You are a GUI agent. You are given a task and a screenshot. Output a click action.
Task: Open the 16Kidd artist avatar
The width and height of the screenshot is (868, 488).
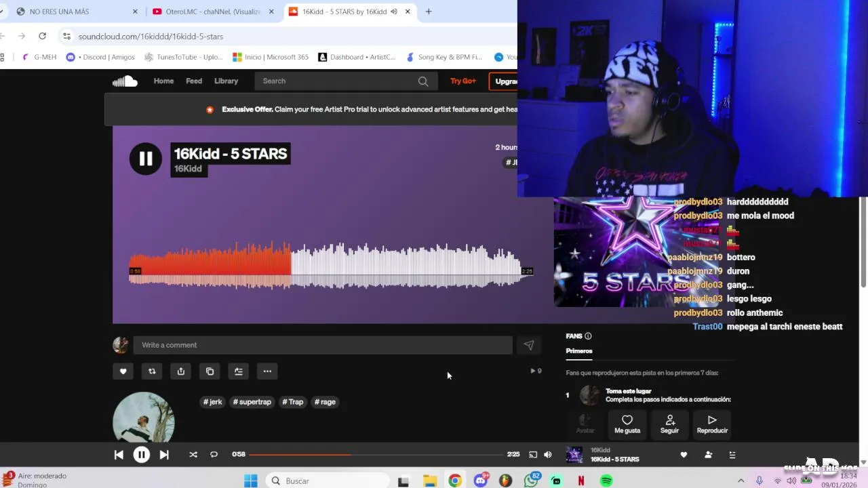click(143, 418)
